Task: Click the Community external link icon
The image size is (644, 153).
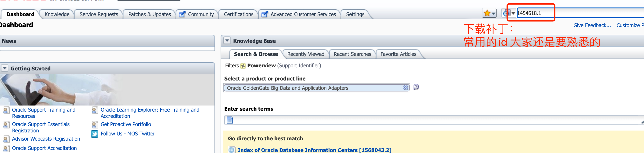Action: coord(182,14)
